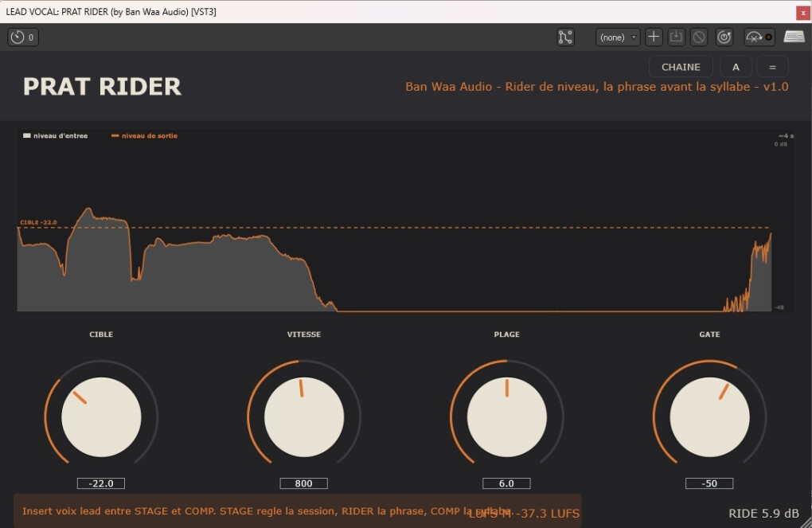
Task: Click the CIBLE value field -22.0
Action: [x=101, y=483]
